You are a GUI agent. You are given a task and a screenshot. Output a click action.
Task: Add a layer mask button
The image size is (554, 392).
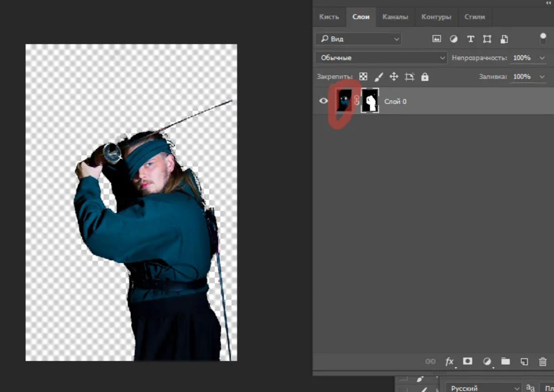(467, 361)
